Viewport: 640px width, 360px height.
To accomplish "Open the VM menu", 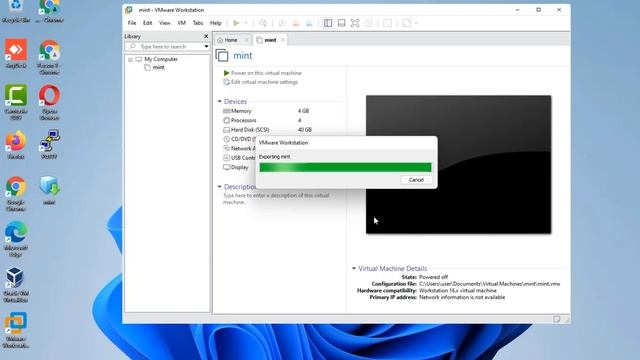I will click(182, 23).
